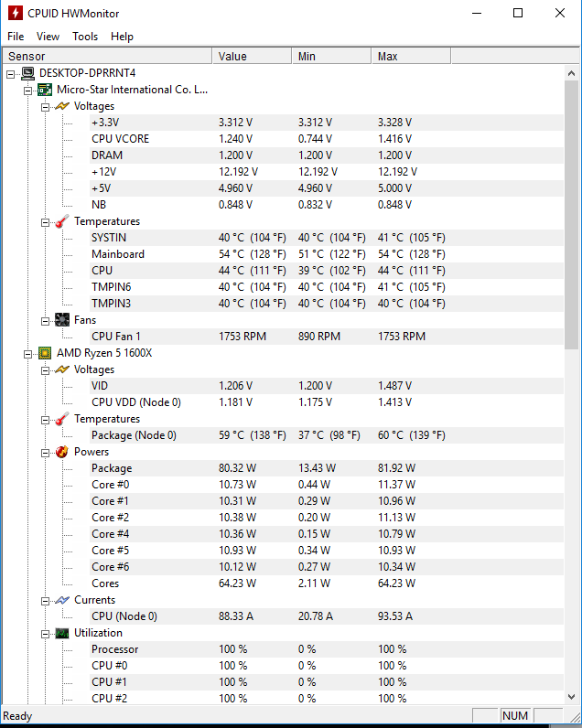Click the 80.32 W Package power value
The image size is (582, 728).
point(237,468)
